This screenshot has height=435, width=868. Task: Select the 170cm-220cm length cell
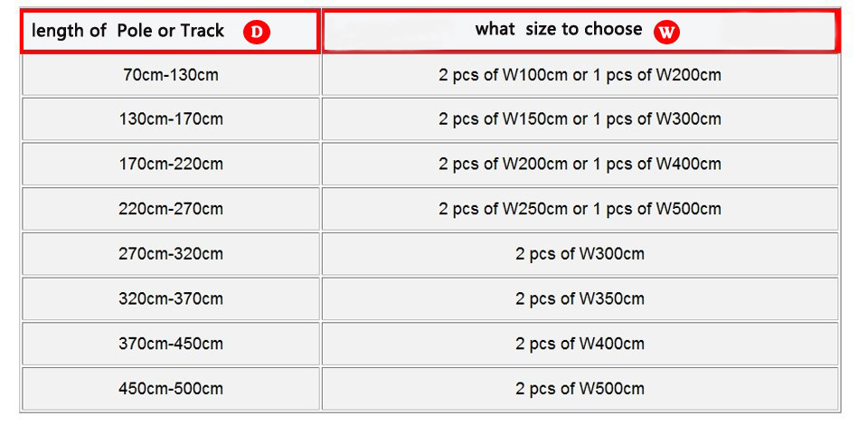[171, 164]
